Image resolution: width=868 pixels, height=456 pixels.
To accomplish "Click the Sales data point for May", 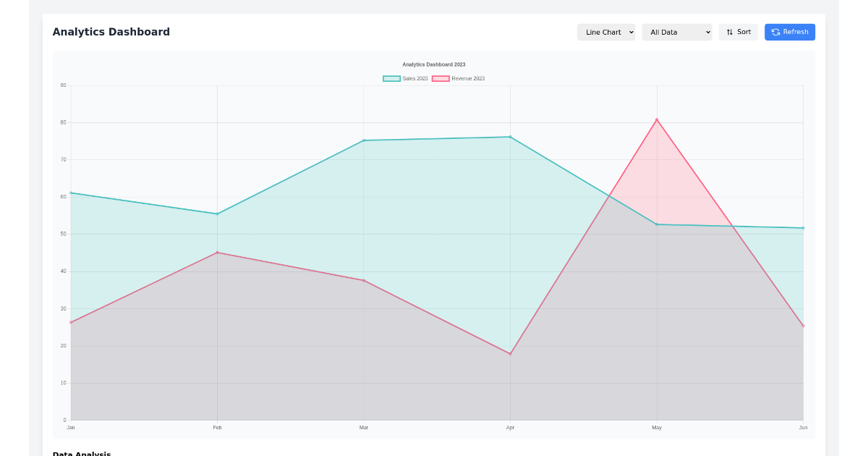I will 657,224.
